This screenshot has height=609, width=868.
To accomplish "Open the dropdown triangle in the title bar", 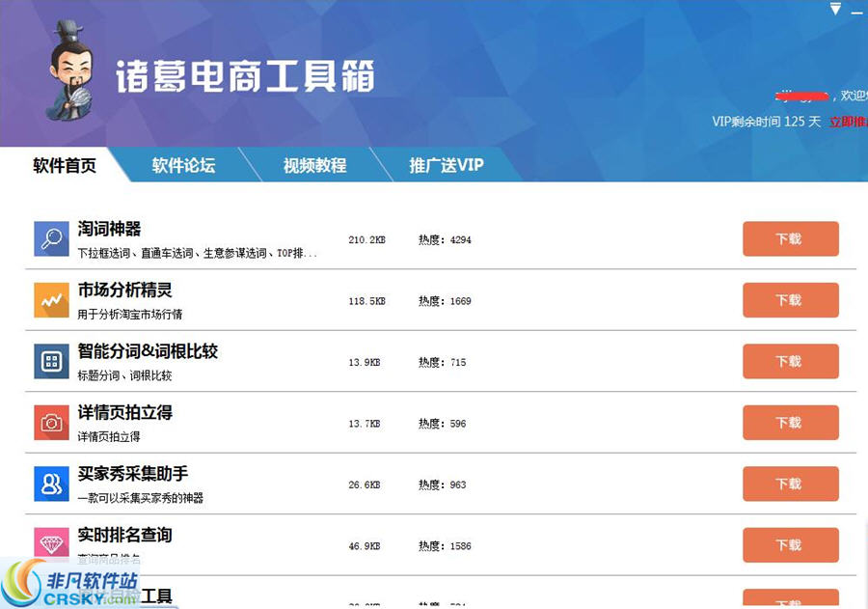I will (x=833, y=10).
